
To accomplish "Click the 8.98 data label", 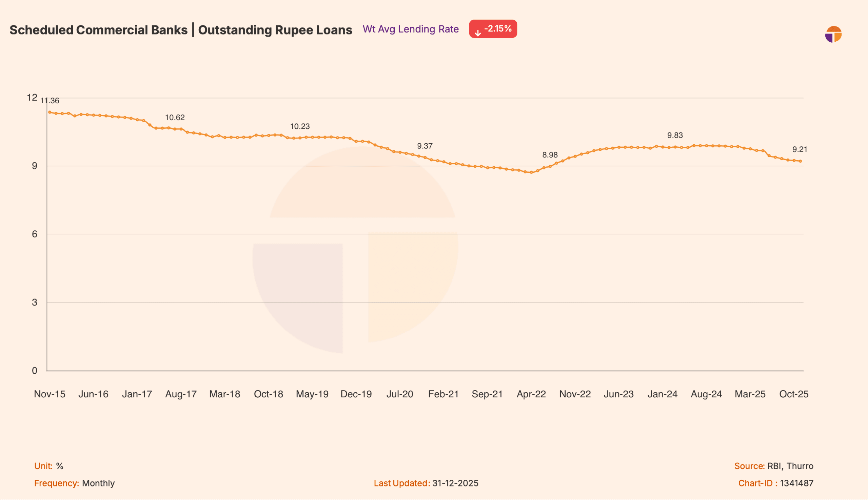I will (550, 155).
